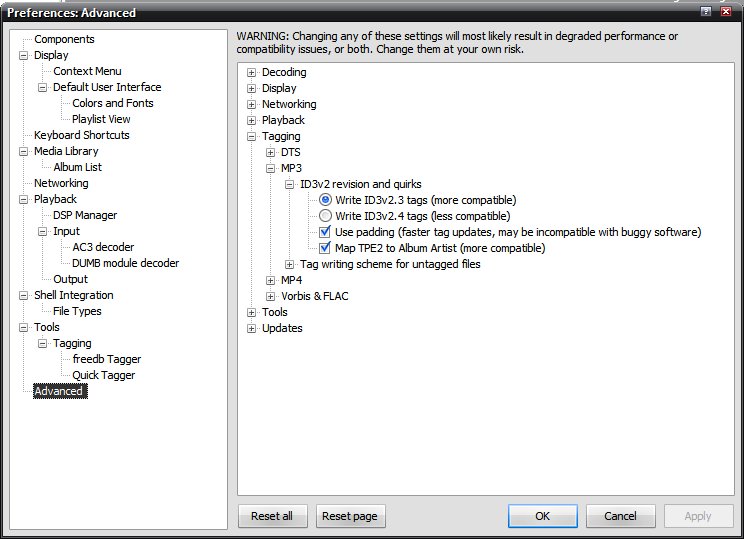744x539 pixels.
Task: Click the Reset all button
Action: (272, 516)
